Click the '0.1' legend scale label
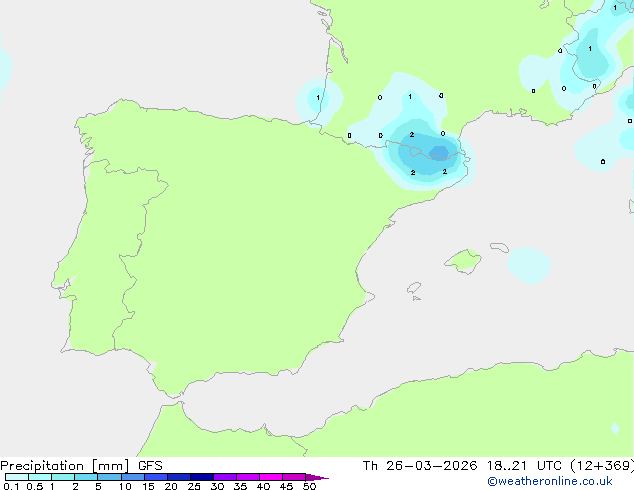The image size is (634, 490). click(11, 486)
